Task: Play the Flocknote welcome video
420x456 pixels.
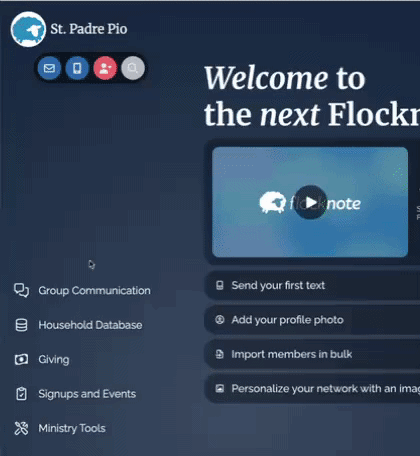Action: pos(311,202)
